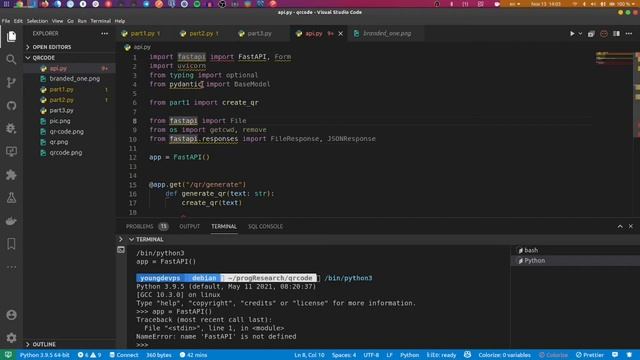Open qrcode.png in explorer
This screenshot has width=640, height=360.
[x=69, y=153]
